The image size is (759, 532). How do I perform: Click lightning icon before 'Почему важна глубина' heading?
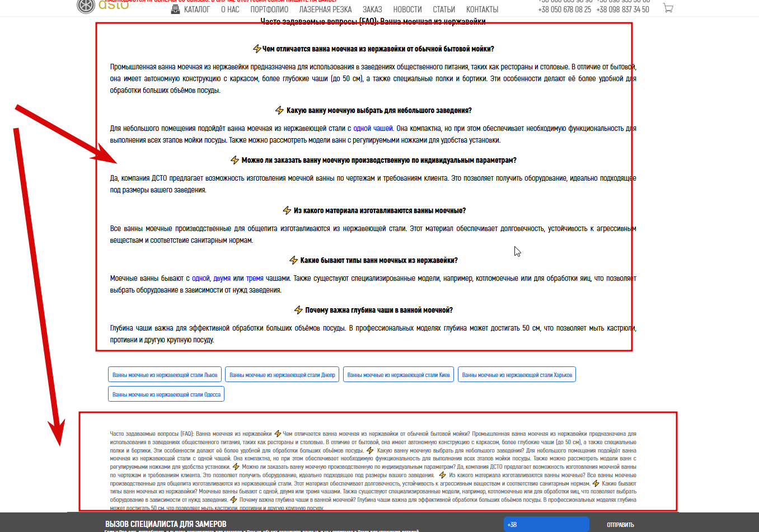[298, 310]
